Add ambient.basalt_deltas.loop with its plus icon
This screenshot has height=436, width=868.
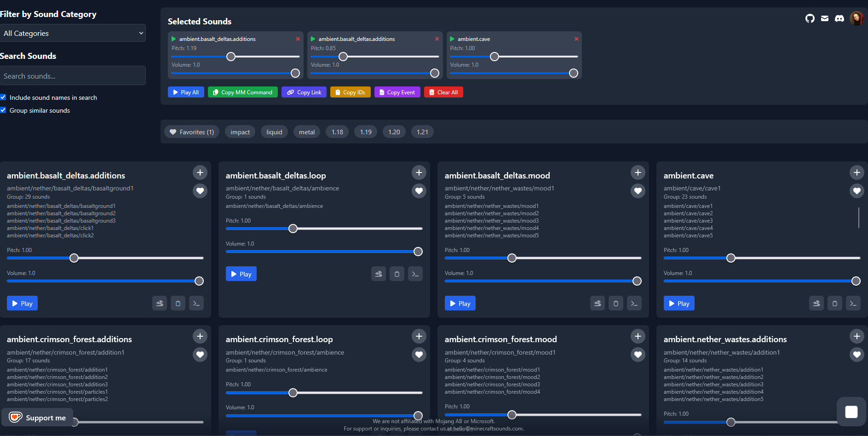pos(419,172)
